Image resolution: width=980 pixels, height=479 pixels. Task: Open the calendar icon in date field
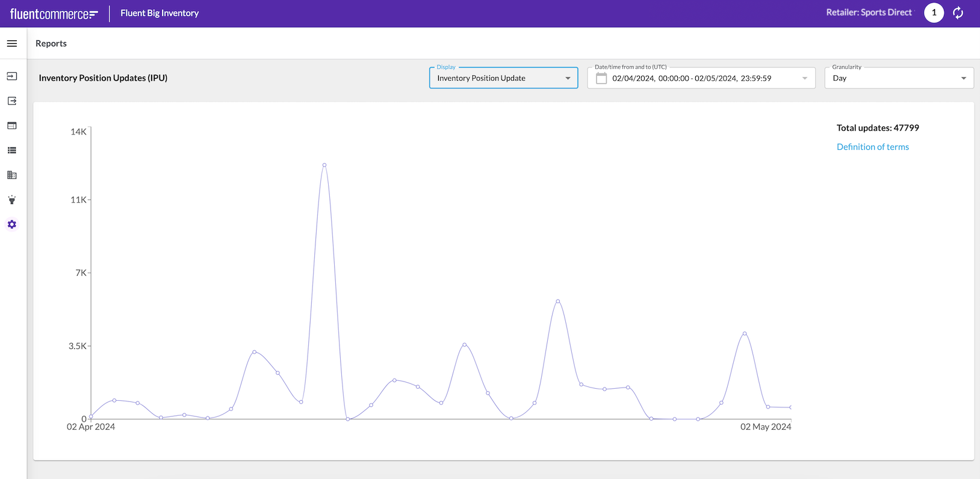(601, 78)
